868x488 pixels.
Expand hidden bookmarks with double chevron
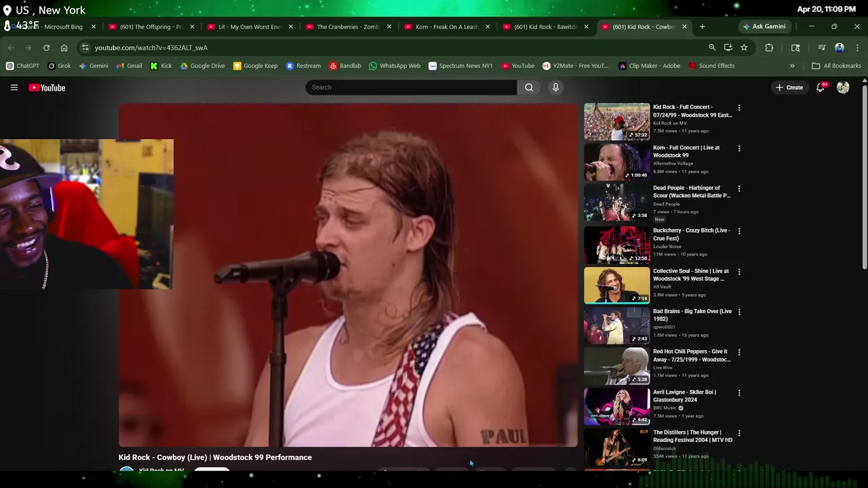point(792,66)
